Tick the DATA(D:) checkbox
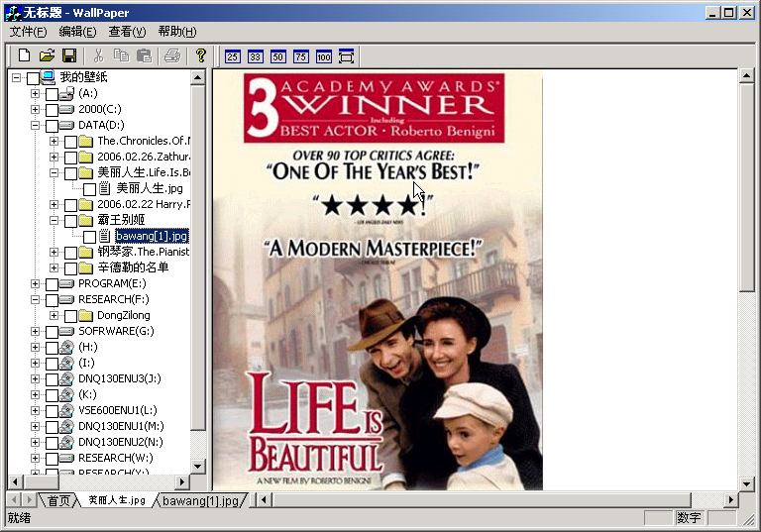Image resolution: width=761 pixels, height=532 pixels. (x=52, y=126)
